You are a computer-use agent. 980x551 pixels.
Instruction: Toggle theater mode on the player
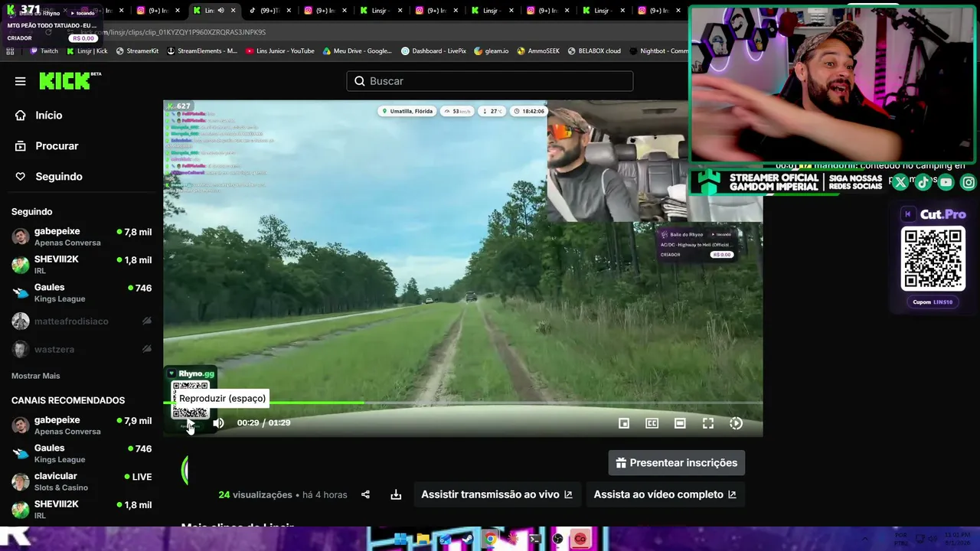pyautogui.click(x=680, y=423)
